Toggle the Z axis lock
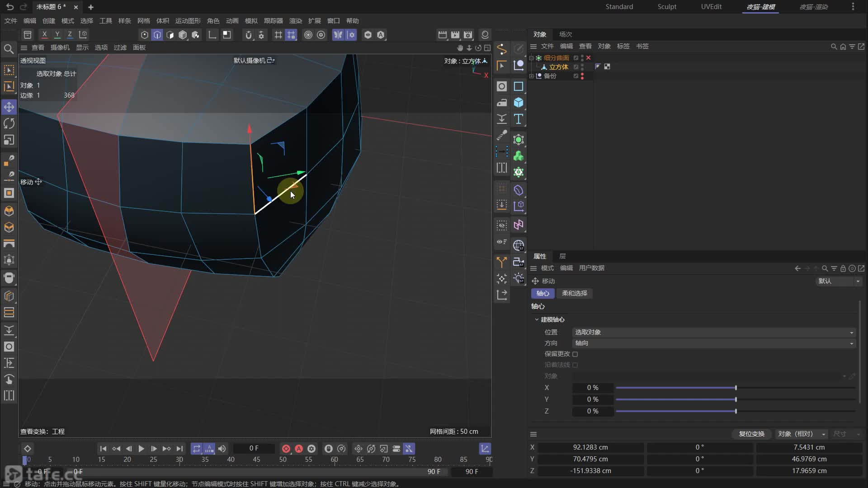The height and width of the screenshot is (488, 868). (x=70, y=35)
